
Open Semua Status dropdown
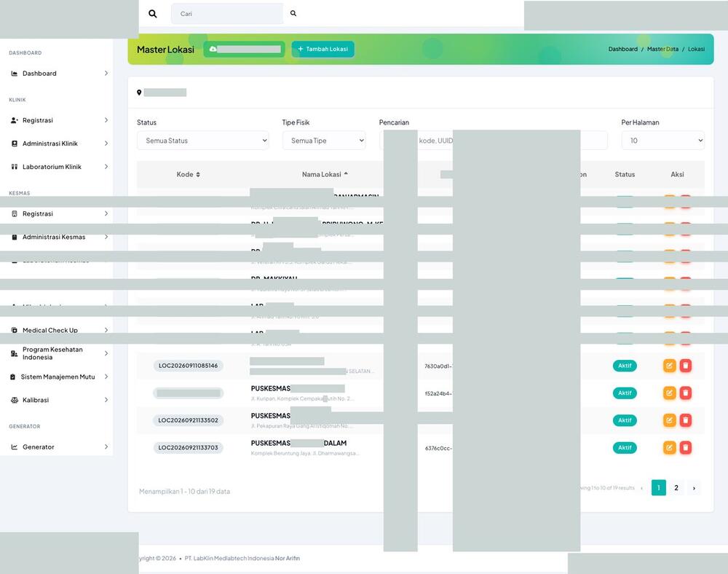tap(203, 141)
